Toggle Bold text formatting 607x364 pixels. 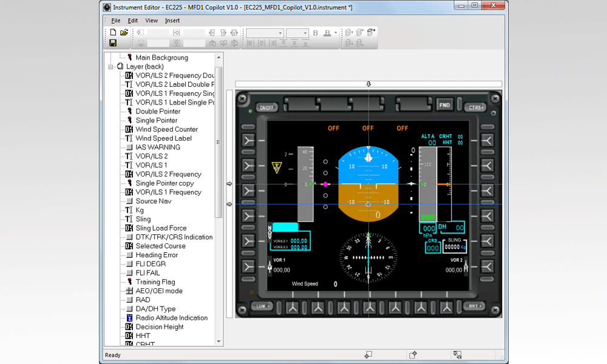[314, 32]
